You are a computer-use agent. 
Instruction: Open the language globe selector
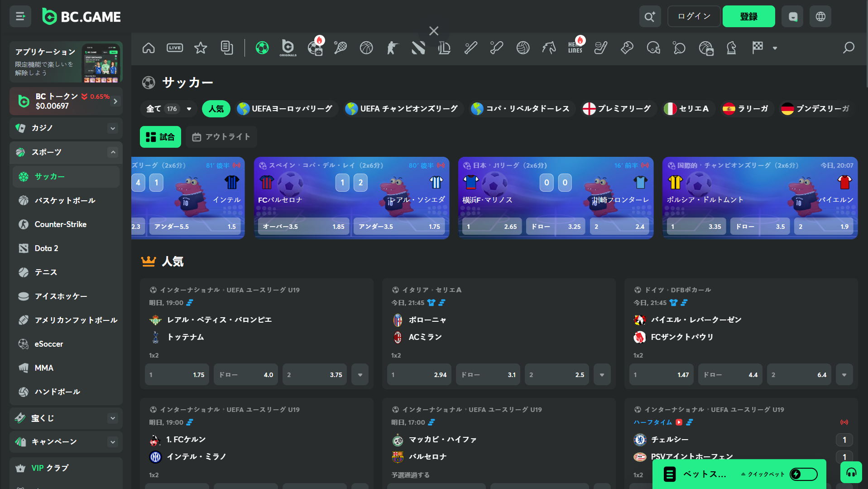click(x=820, y=17)
